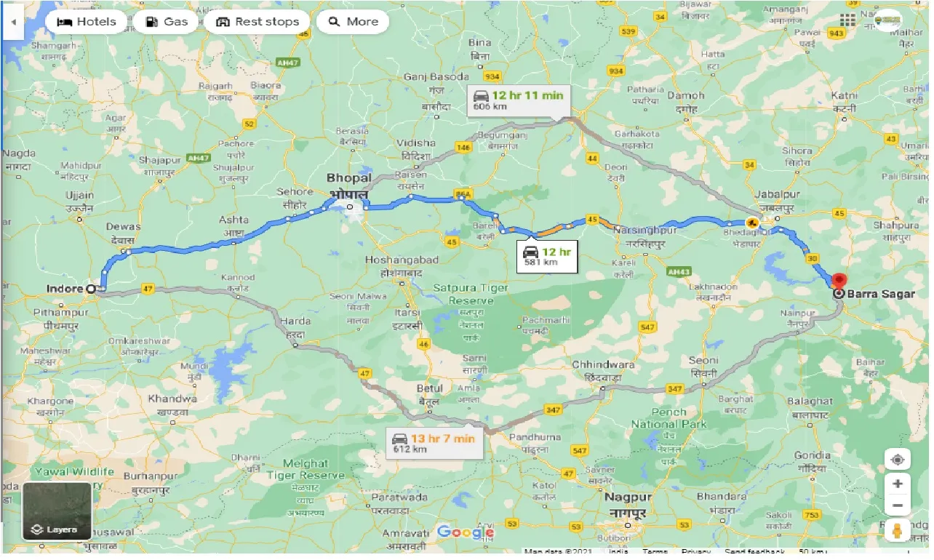Activate Street View pegman

pos(898,531)
